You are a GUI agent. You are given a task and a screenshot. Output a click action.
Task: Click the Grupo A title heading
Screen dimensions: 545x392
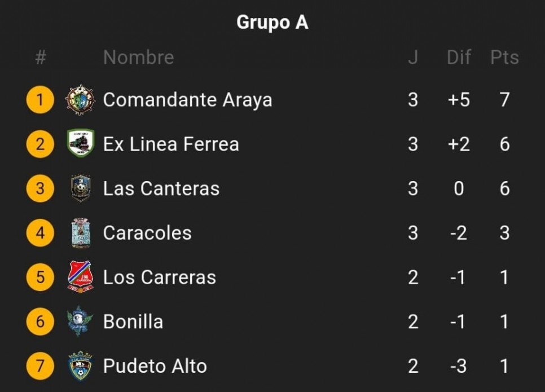272,23
